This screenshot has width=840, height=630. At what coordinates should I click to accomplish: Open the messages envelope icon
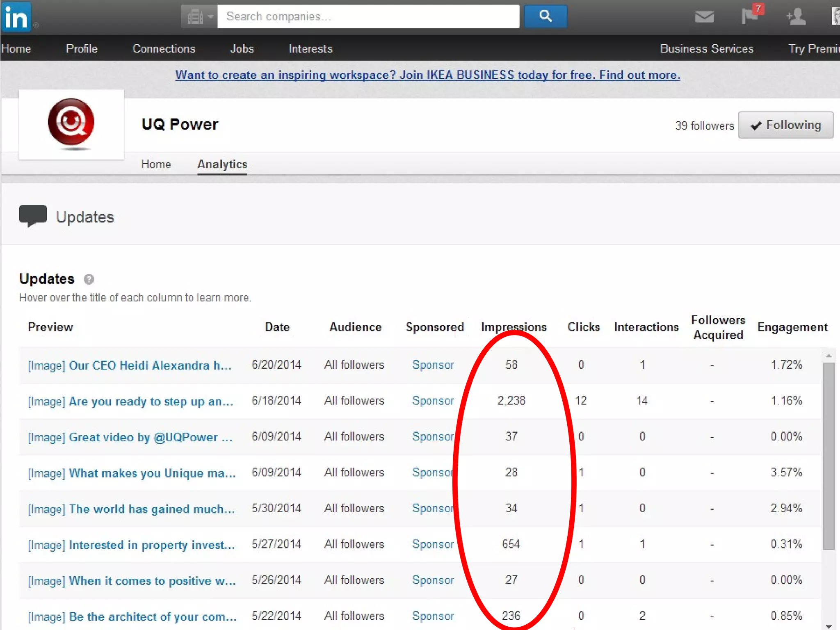704,17
